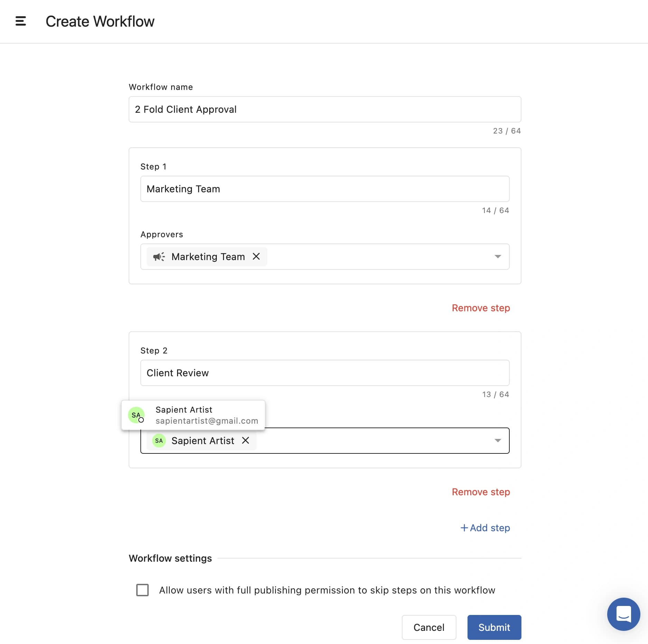The width and height of the screenshot is (648, 644).
Task: Remove Step 2 from the workflow
Action: click(481, 492)
